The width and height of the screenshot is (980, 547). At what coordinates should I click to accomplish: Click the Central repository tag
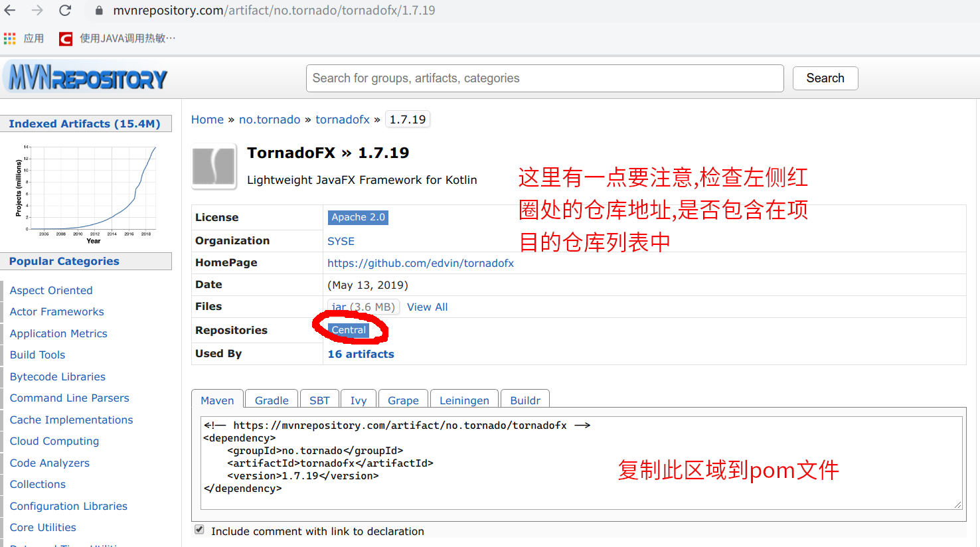pyautogui.click(x=349, y=330)
